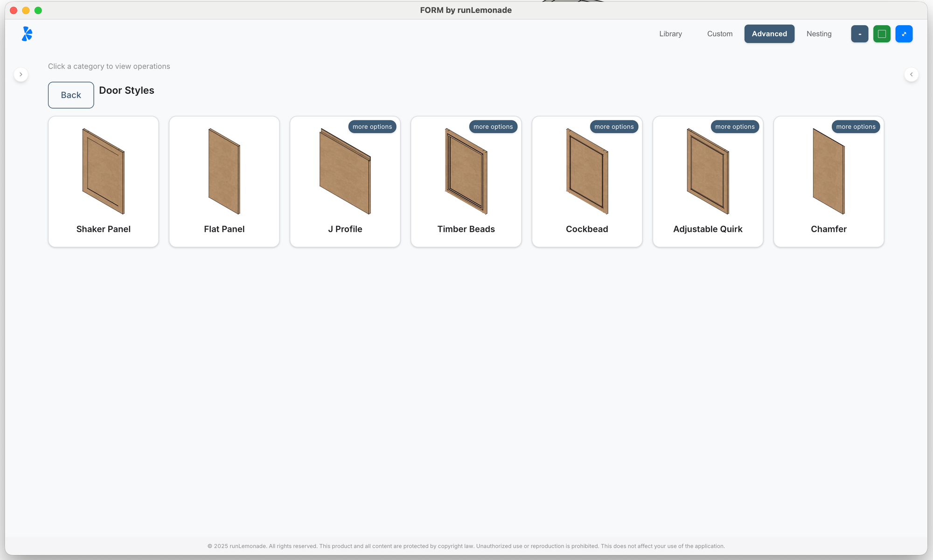Go to the Custom tab
This screenshot has height=560, width=933.
pos(719,34)
